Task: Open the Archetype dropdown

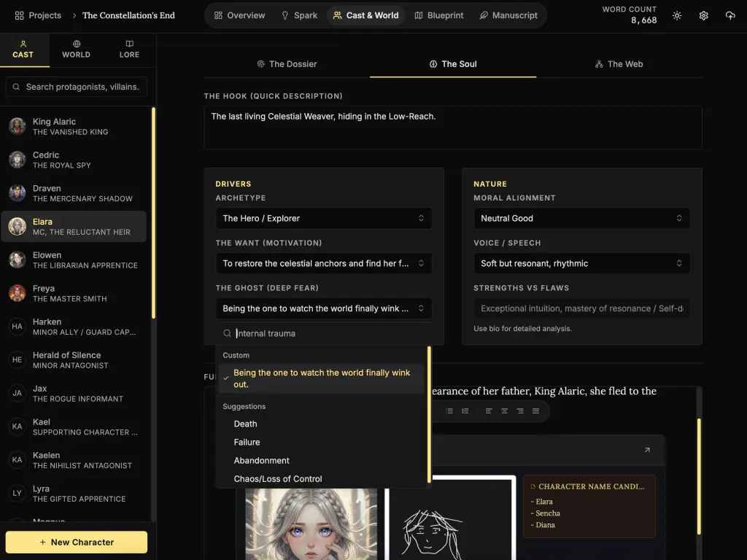Action: pos(323,218)
